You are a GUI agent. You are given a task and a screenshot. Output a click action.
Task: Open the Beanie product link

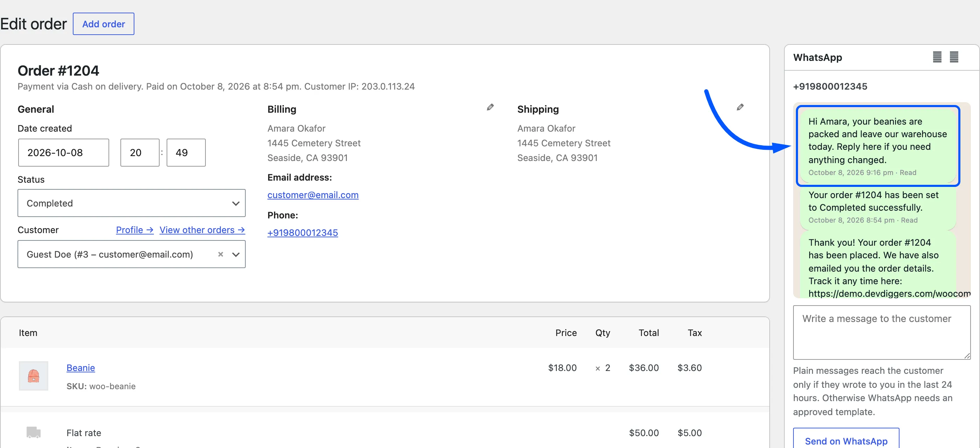pos(80,368)
